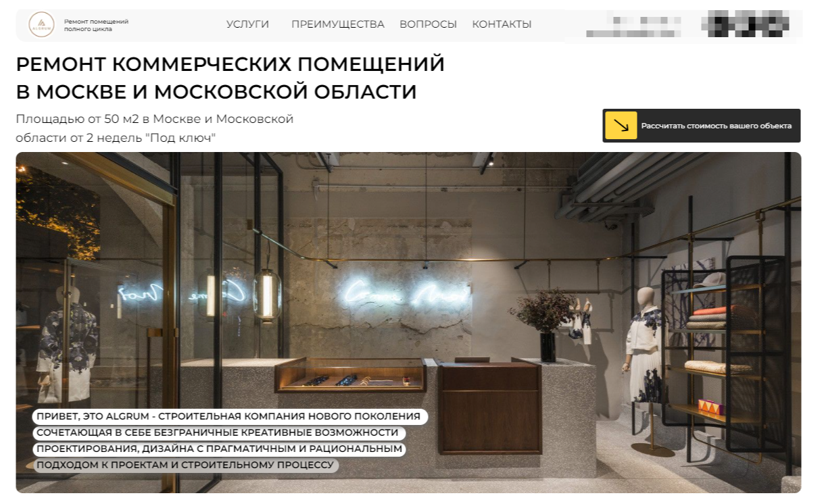The width and height of the screenshot is (824, 504).
Task: Click the dark blurred header button
Action: (746, 24)
